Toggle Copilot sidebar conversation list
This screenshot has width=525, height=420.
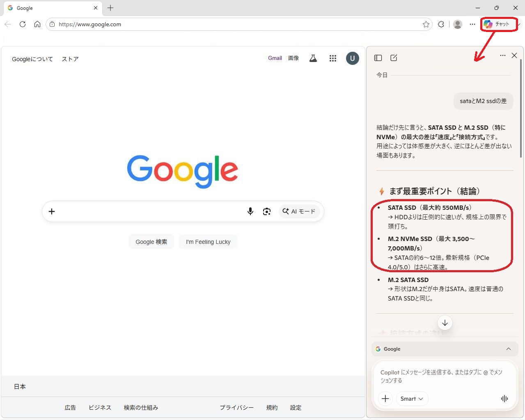378,58
